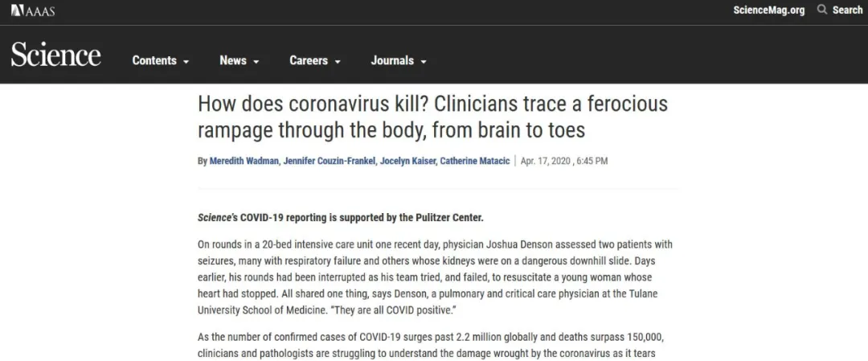Click the AAAS logo

[x=33, y=10]
